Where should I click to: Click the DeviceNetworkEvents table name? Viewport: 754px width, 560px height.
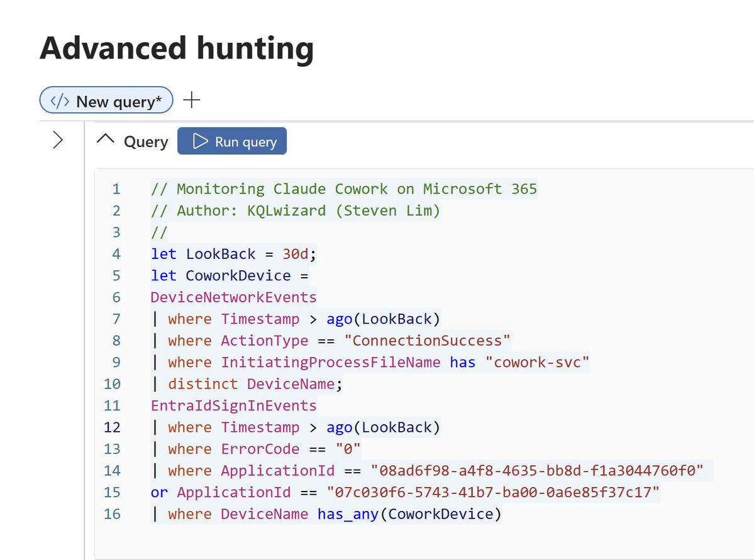click(233, 297)
